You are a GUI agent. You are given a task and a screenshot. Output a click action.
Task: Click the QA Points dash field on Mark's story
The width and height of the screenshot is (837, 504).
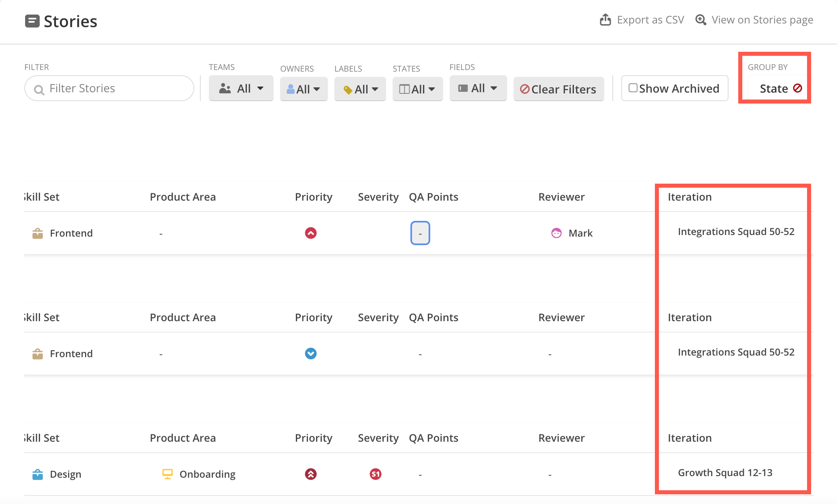coord(420,233)
